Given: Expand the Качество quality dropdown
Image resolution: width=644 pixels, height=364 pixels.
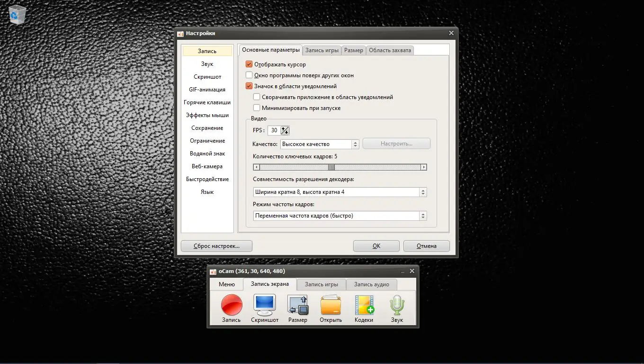Looking at the screenshot, I should coord(320,144).
